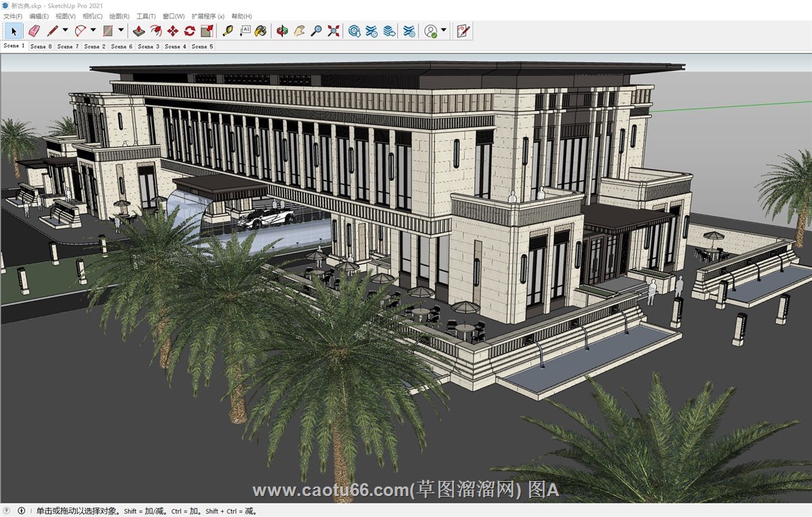Click the info circle in status bar
The width and height of the screenshot is (812, 517).
(22, 511)
